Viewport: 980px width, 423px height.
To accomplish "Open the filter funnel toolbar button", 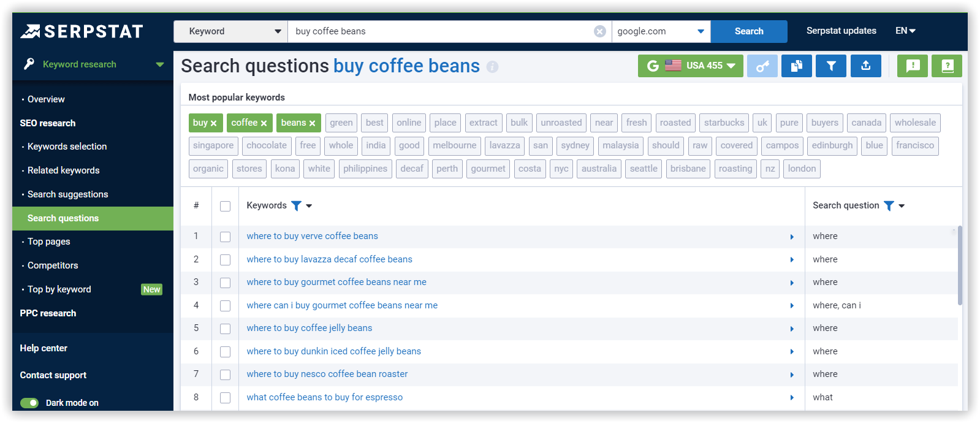I will pyautogui.click(x=831, y=66).
